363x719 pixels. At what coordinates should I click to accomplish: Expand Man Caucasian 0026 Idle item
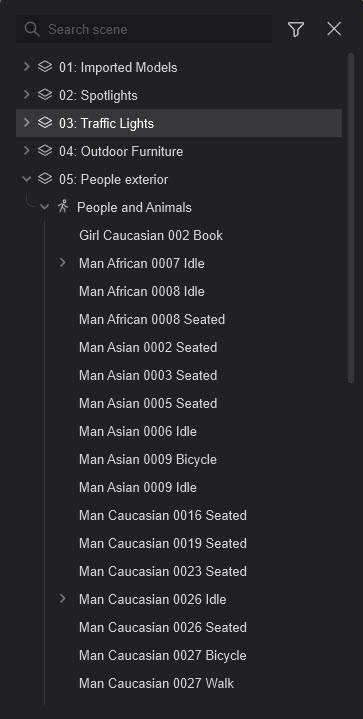tap(63, 599)
